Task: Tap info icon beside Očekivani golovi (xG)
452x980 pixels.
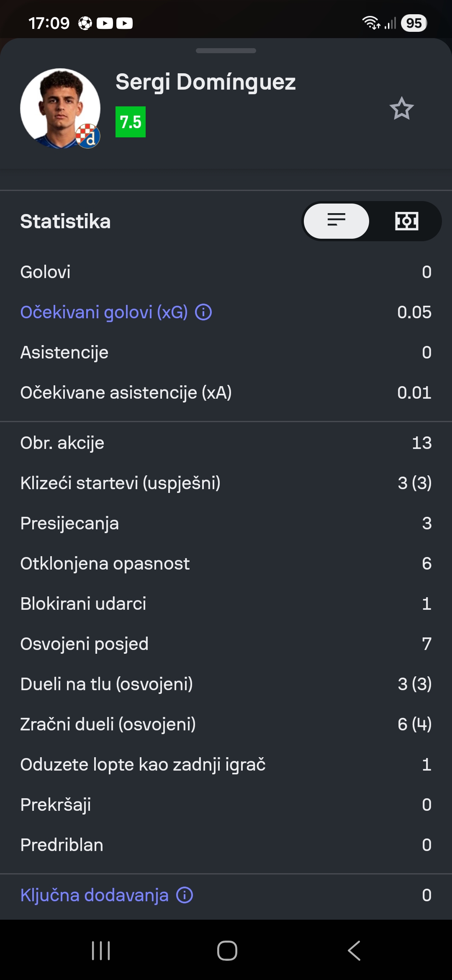Action: pos(204,312)
